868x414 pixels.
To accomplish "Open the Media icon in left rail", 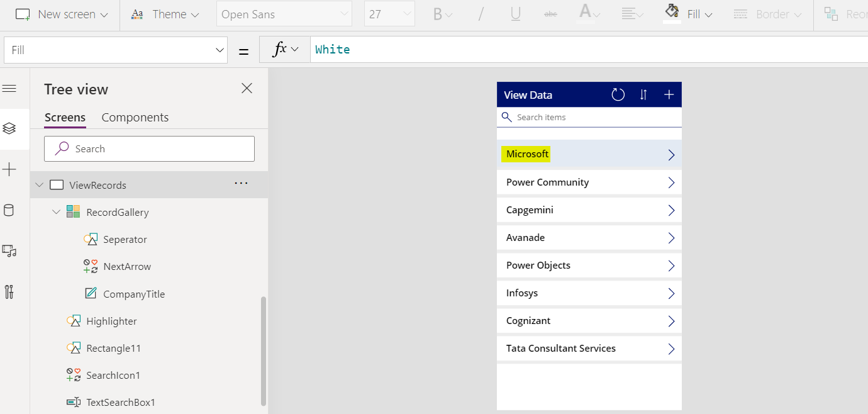I will point(9,251).
